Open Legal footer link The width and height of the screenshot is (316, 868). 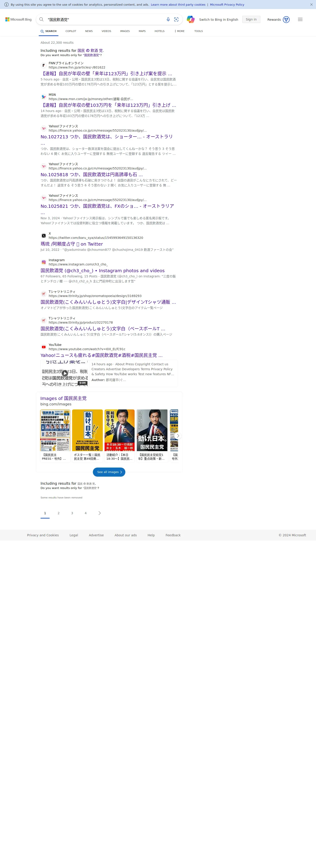point(74,535)
